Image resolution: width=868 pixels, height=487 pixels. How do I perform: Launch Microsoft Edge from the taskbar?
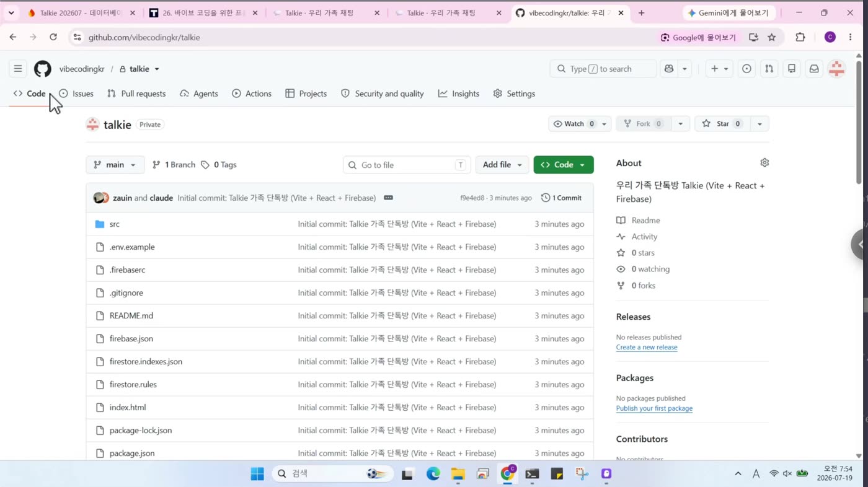[x=433, y=474]
